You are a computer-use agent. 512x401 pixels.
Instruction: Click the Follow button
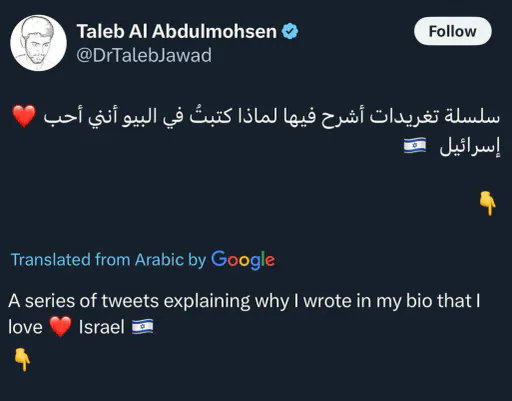452,31
